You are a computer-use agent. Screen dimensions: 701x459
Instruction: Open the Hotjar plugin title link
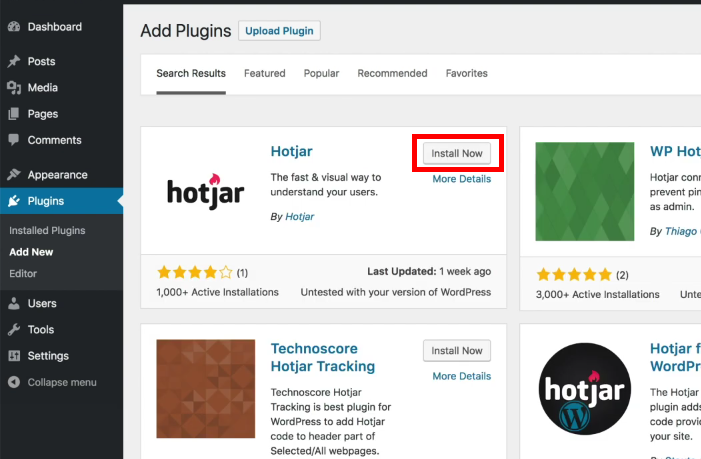click(x=291, y=151)
